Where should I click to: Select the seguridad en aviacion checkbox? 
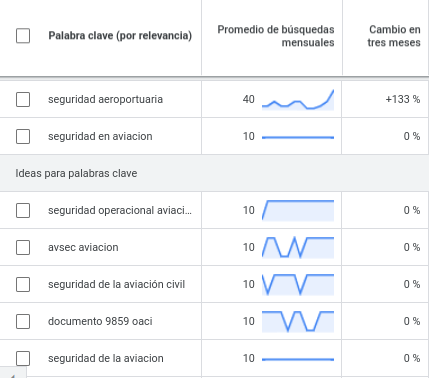[x=23, y=136]
